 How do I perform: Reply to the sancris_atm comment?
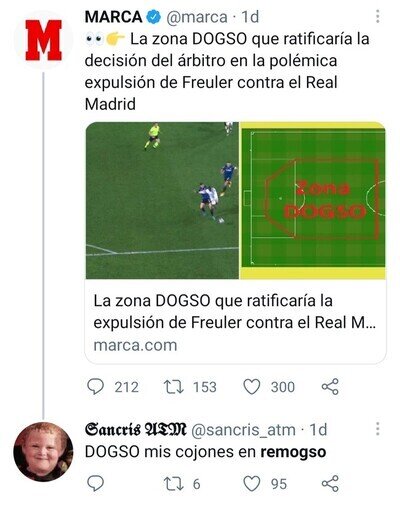point(95,484)
